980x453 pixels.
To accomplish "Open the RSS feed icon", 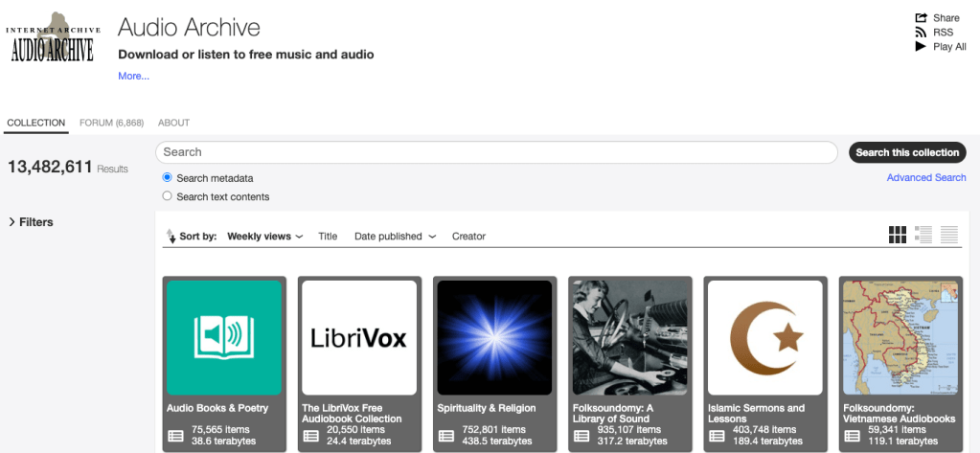I will [922, 33].
